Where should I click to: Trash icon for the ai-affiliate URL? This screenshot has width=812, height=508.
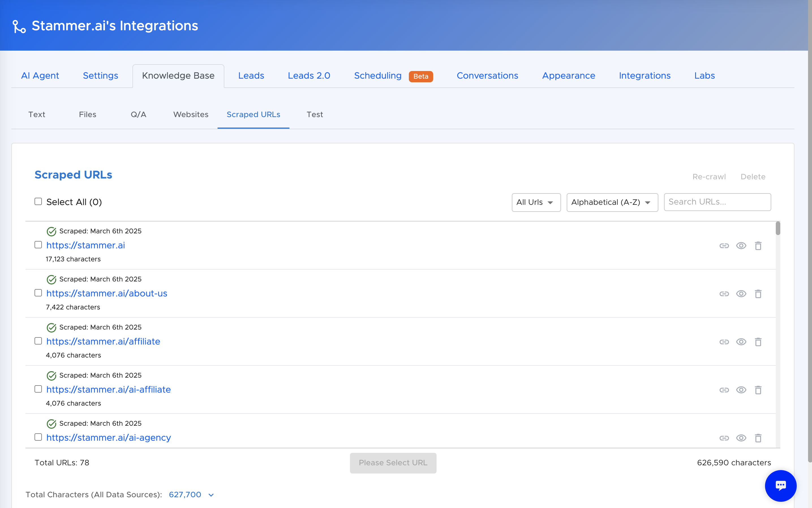point(758,390)
